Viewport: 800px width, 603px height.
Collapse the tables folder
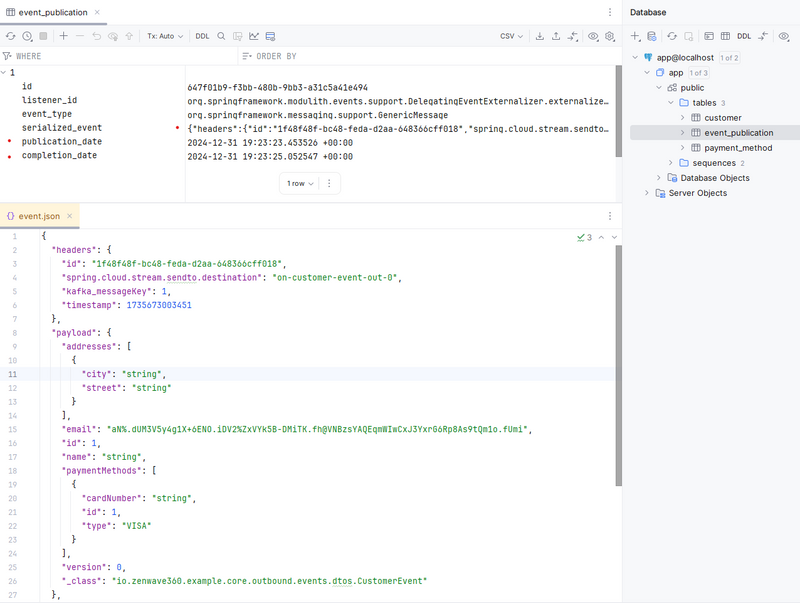click(x=671, y=103)
